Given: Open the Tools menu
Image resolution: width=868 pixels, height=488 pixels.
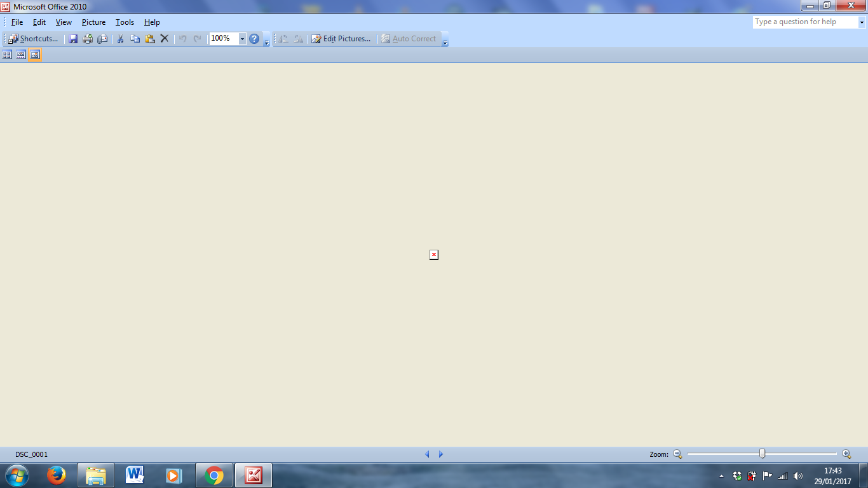Looking at the screenshot, I should [125, 22].
